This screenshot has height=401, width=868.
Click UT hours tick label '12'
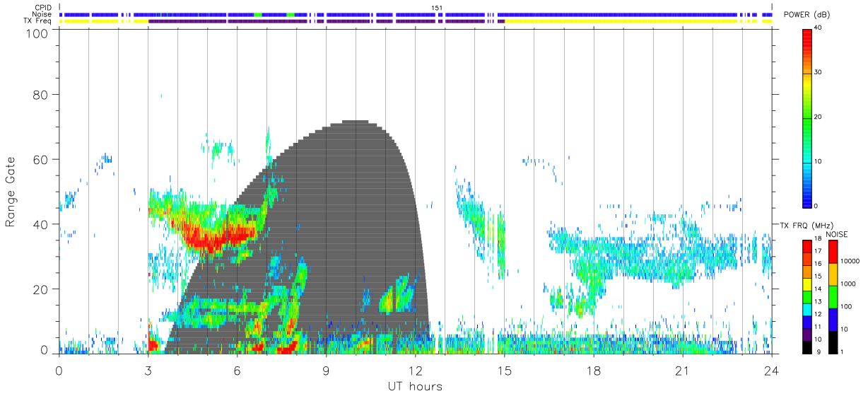[415, 370]
